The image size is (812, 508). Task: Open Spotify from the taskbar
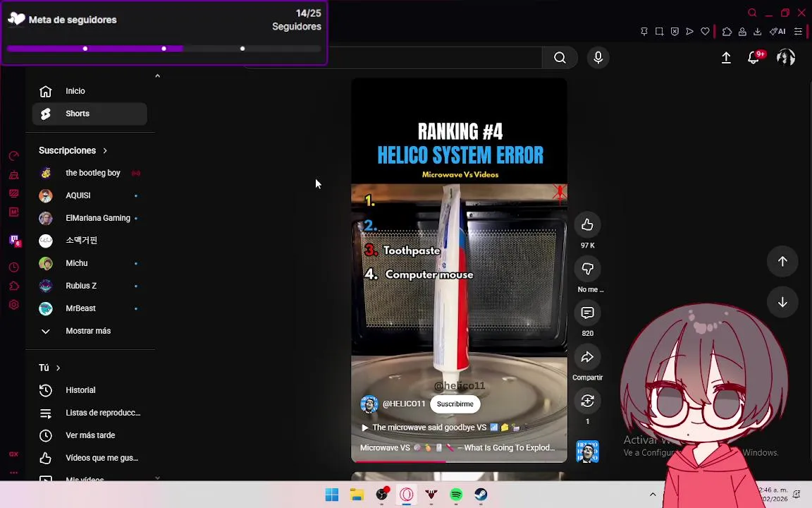[456, 495]
